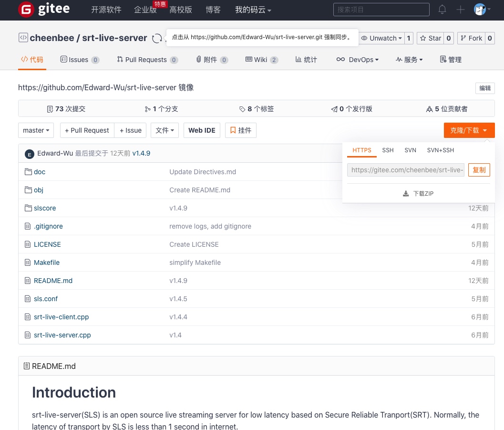Click the Gitee logo icon
Viewport: 504px width, 430px height.
[26, 10]
